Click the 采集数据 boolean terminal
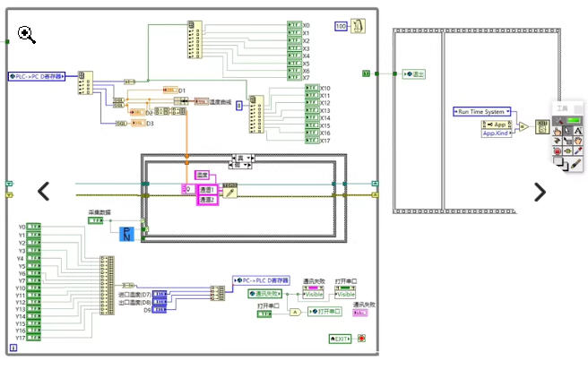The image size is (588, 378). click(96, 220)
